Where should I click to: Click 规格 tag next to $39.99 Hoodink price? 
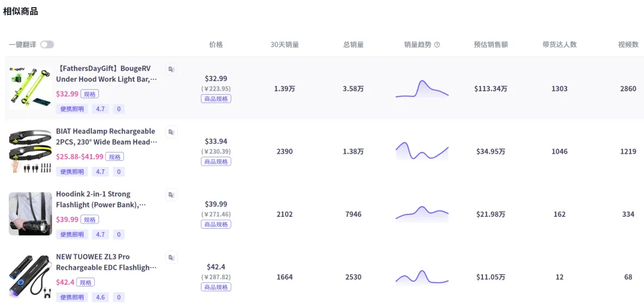[x=89, y=219]
